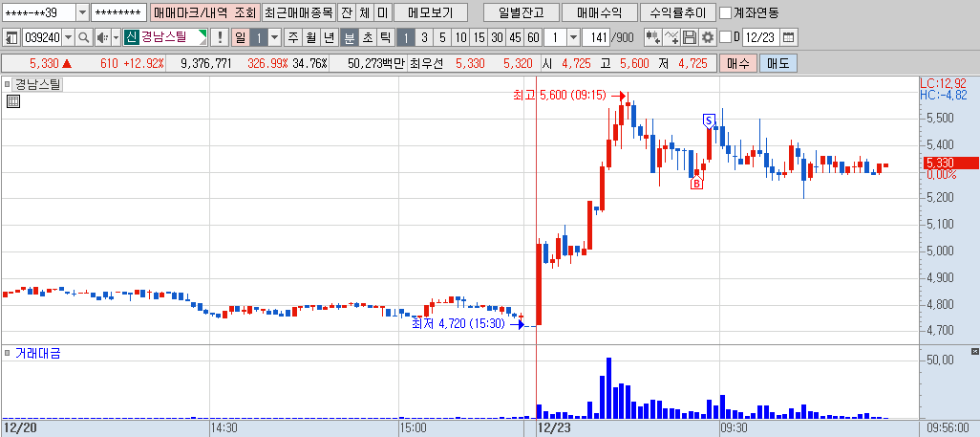Click the data grid icon under 경남스틸
The width and height of the screenshot is (980, 437).
(x=13, y=101)
